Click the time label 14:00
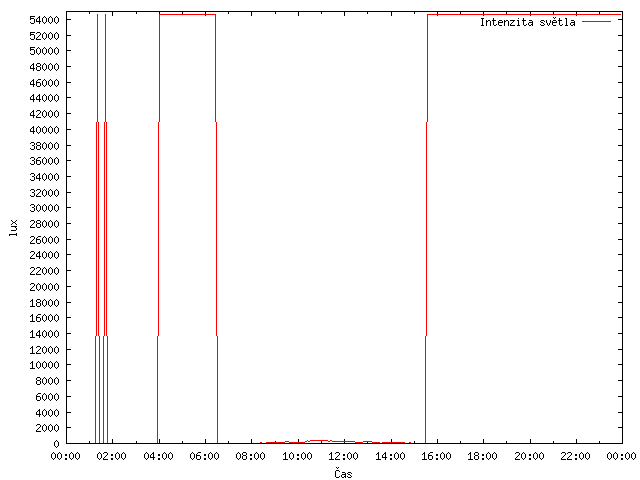The height and width of the screenshot is (480, 640). (390, 456)
